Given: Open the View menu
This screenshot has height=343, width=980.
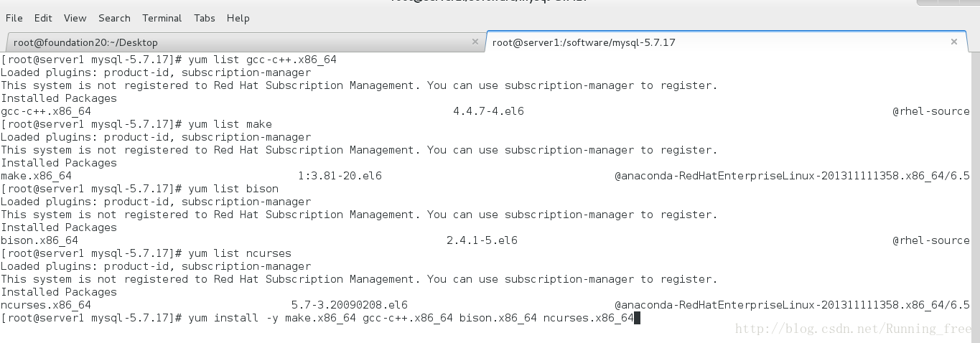Looking at the screenshot, I should [x=75, y=18].
